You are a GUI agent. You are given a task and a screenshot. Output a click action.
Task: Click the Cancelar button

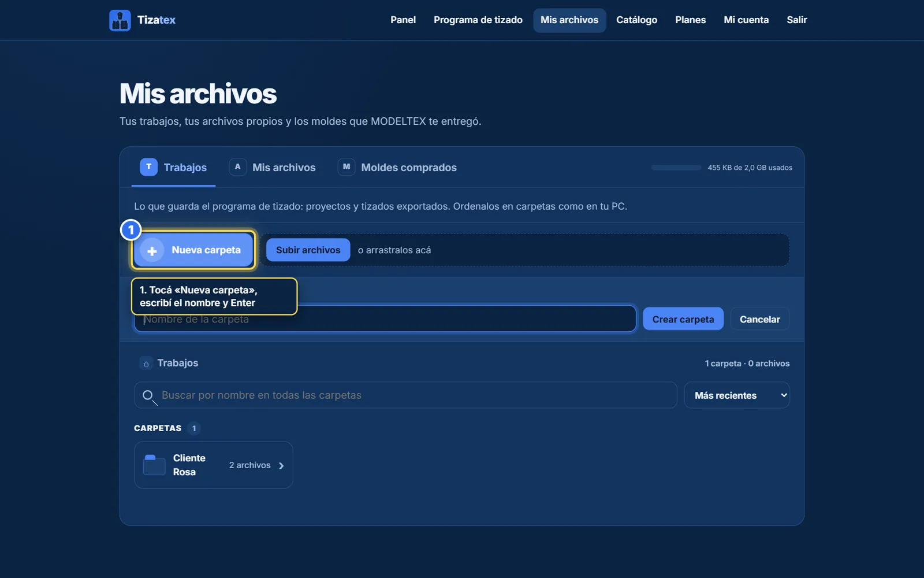click(760, 319)
